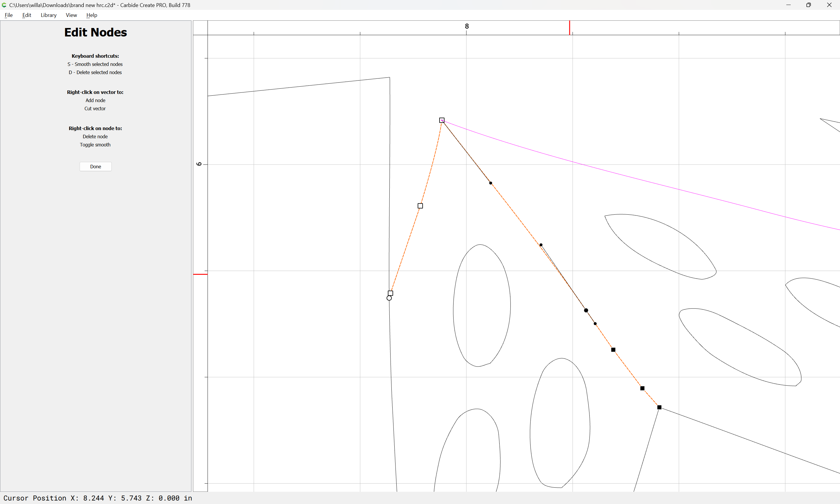
Task: Click the 'Toggle smooth' text in the panel
Action: pos(95,145)
